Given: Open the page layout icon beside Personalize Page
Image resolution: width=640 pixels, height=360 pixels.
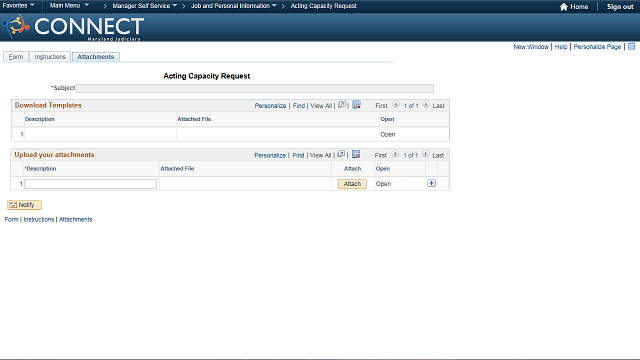Looking at the screenshot, I should click(x=631, y=47).
